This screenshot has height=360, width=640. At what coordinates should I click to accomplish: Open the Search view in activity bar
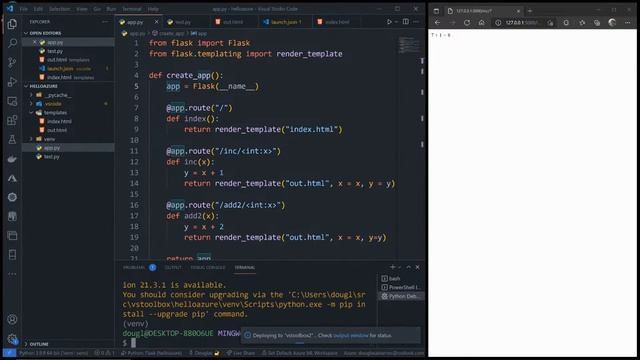point(12,43)
